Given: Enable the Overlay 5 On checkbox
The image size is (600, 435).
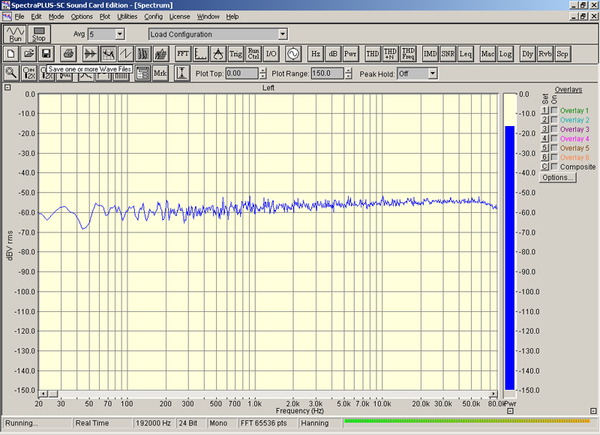Looking at the screenshot, I should pyautogui.click(x=554, y=148).
